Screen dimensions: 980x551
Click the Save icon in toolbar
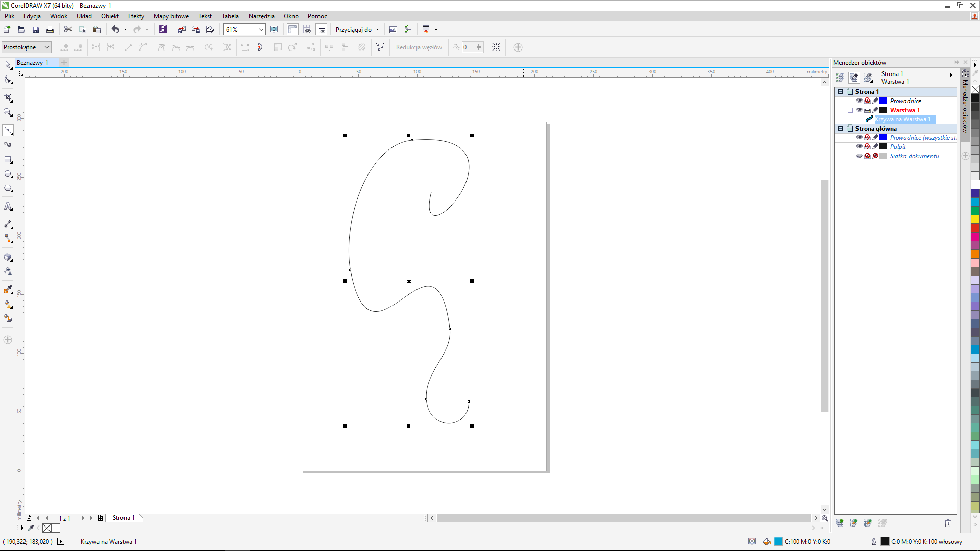pyautogui.click(x=36, y=30)
